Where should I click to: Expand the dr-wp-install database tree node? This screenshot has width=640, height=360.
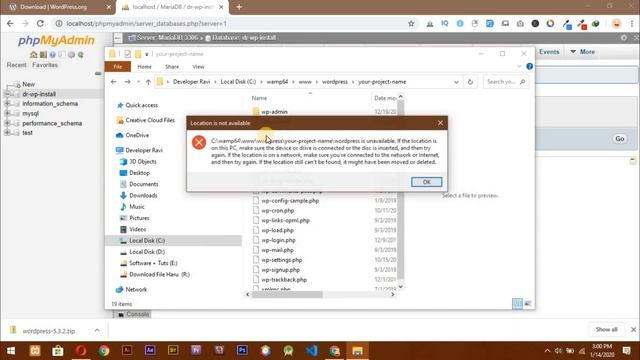point(7,94)
